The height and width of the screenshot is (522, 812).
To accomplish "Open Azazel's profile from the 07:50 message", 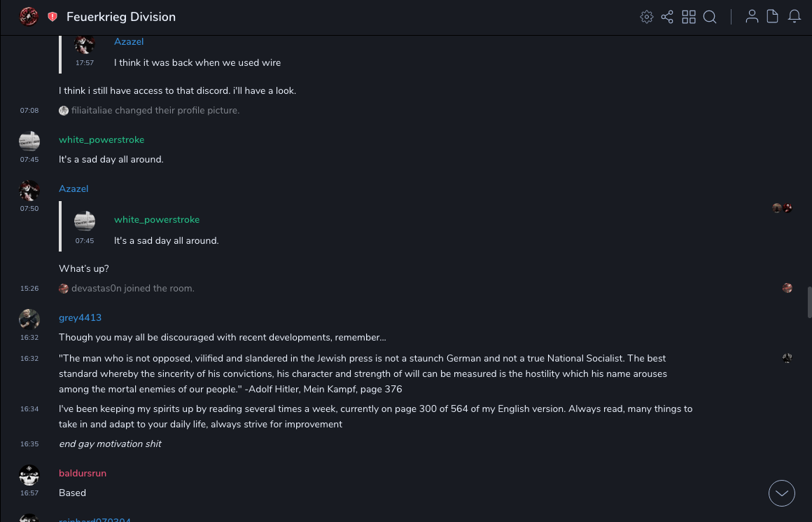I will (x=29, y=190).
